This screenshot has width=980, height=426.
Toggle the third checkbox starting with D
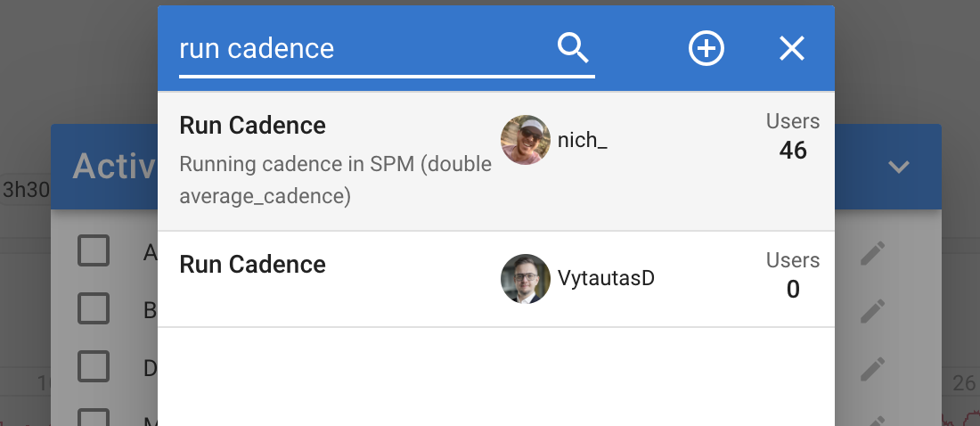[x=94, y=366]
